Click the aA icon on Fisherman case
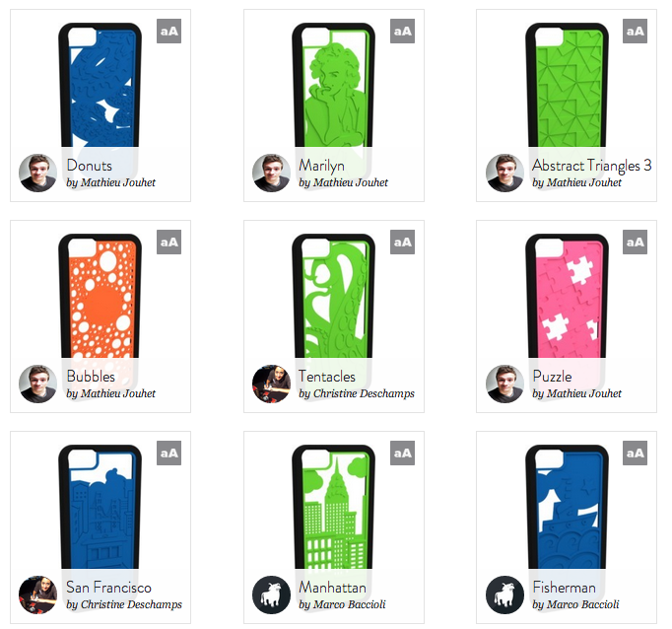This screenshot has height=629, width=672. 636,453
